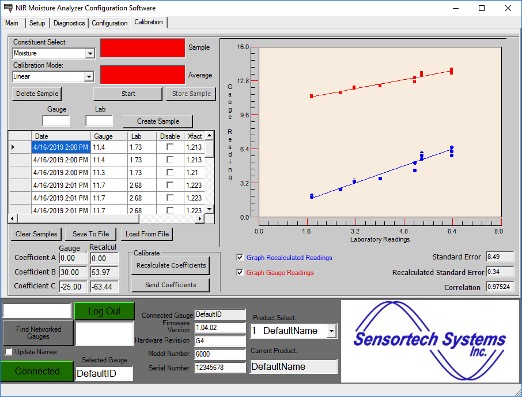Click the Correlation value 0.97524

500,287
